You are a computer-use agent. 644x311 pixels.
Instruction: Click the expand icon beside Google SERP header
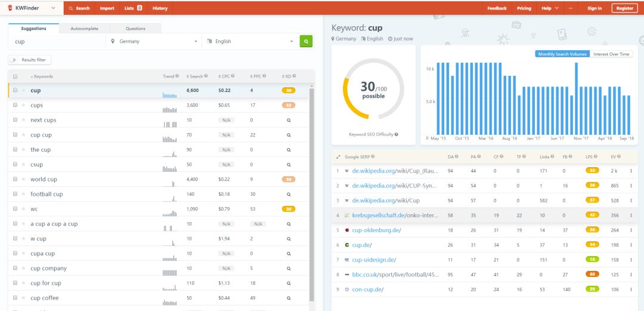point(338,157)
